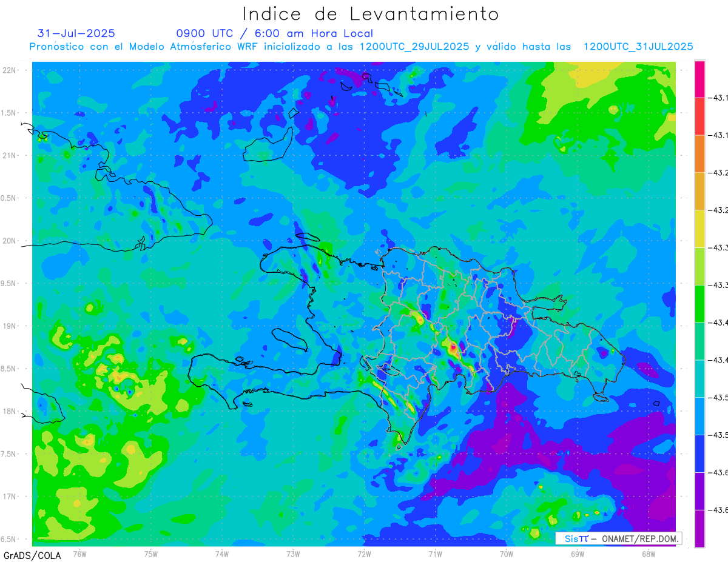Select the yellow-green legend band
728x562 pixels.
(x=699, y=266)
